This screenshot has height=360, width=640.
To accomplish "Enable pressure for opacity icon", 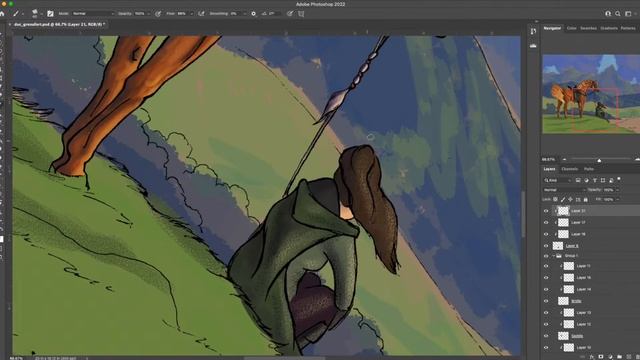I will click(x=158, y=13).
